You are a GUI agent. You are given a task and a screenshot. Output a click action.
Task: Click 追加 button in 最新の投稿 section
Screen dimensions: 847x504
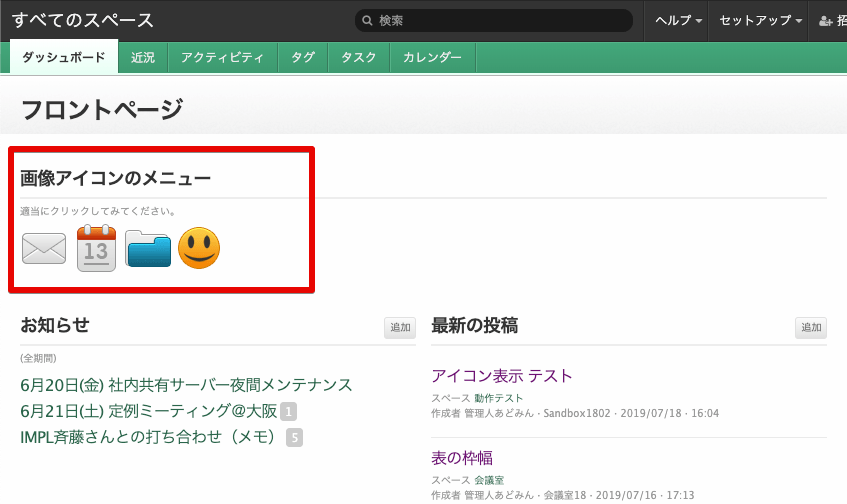pyautogui.click(x=811, y=327)
